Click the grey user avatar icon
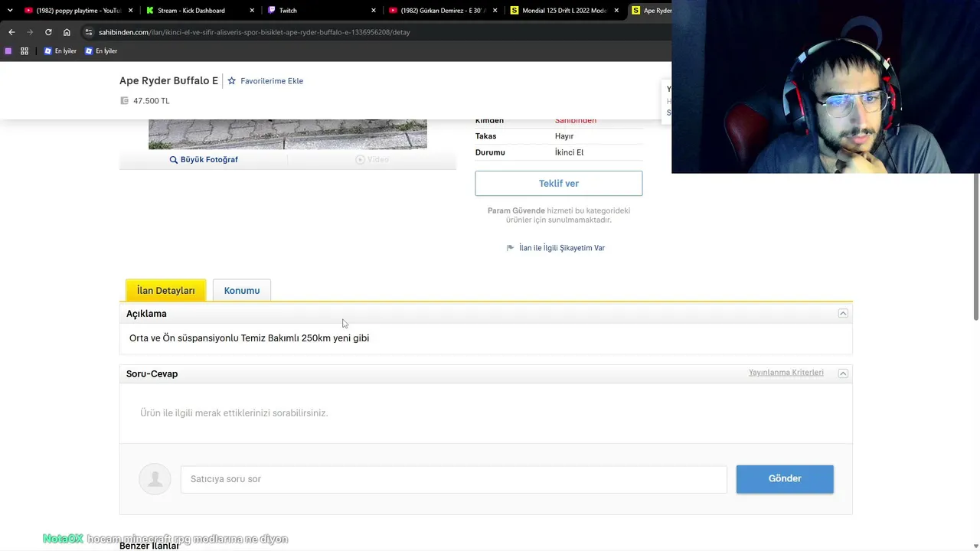980x551 pixels. click(155, 479)
